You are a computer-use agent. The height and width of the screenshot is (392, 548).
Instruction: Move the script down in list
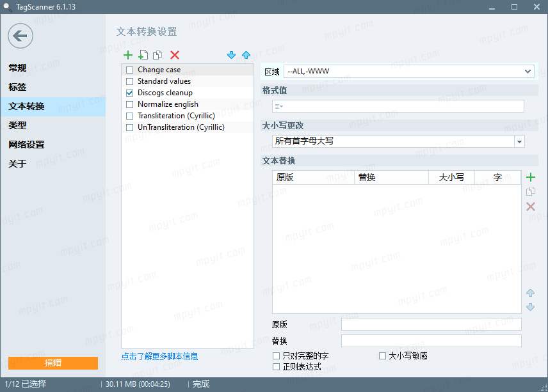231,55
